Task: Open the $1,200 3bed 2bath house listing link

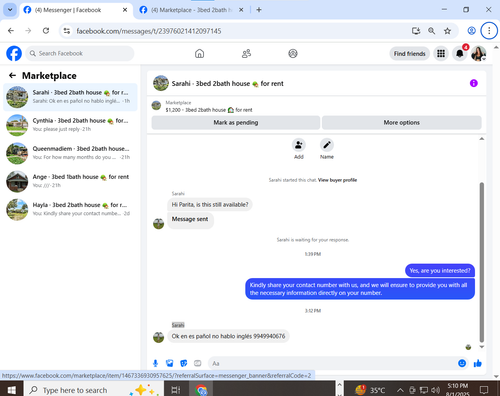Action: [209, 110]
